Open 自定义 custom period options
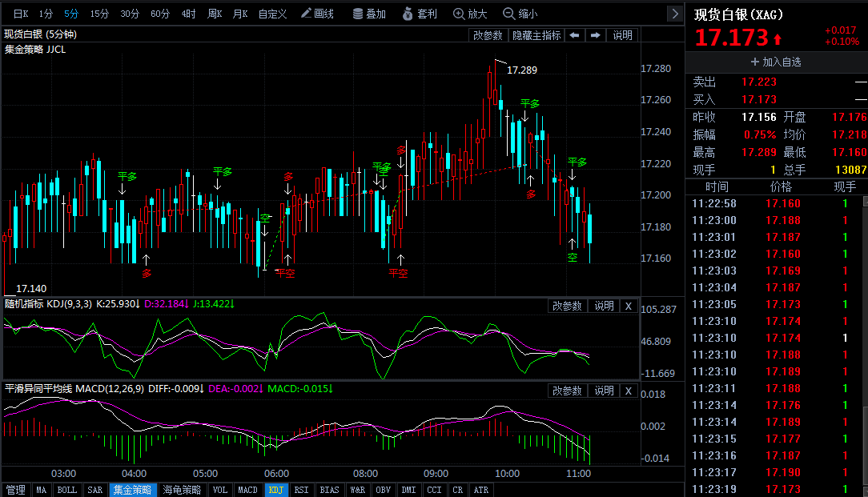The width and height of the screenshot is (868, 497). tap(272, 14)
